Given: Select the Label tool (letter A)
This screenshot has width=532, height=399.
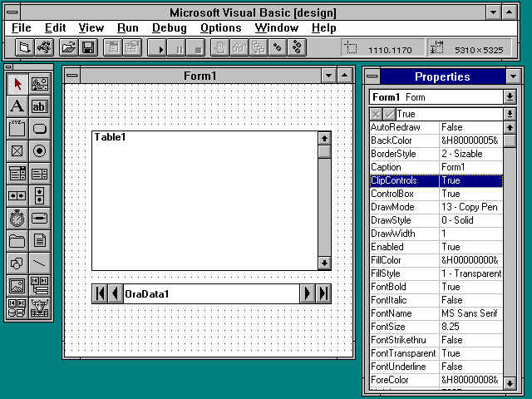Looking at the screenshot, I should click(x=17, y=106).
